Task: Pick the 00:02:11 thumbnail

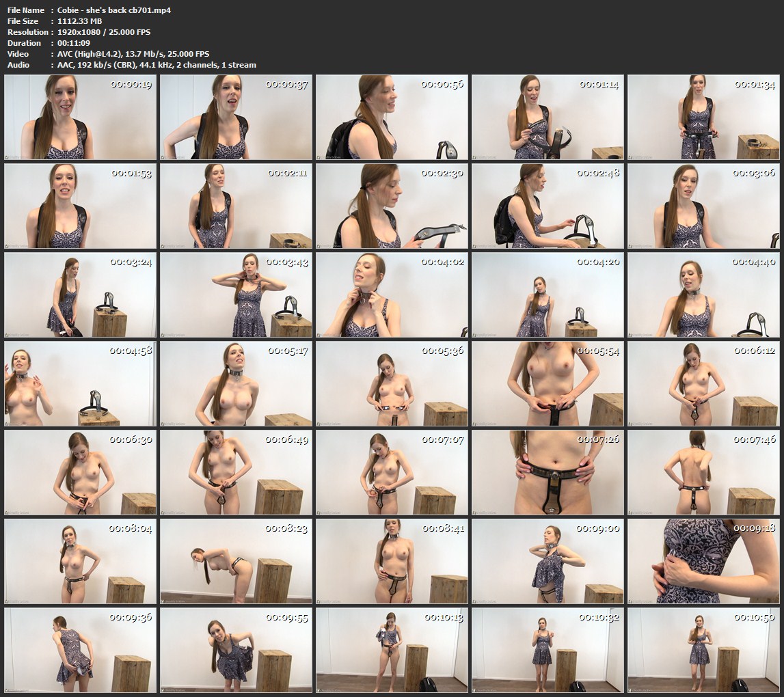Action: tap(236, 206)
